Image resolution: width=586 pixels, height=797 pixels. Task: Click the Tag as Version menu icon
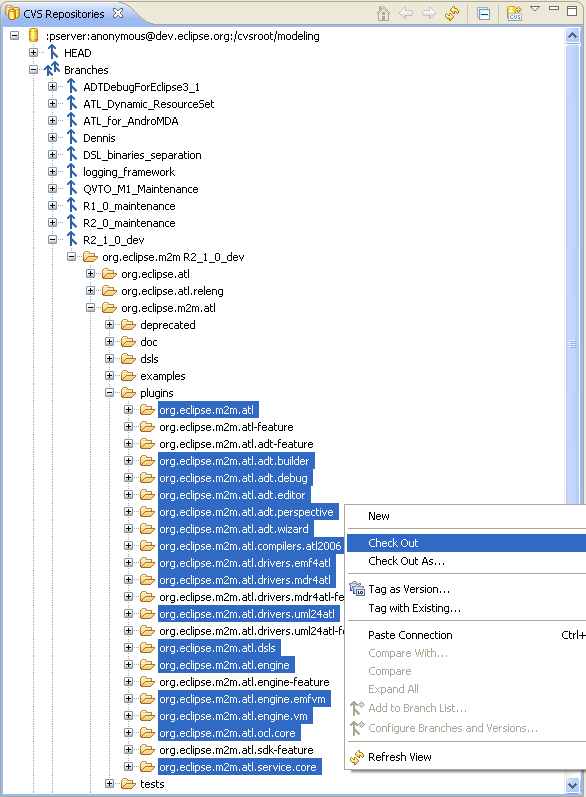(357, 589)
